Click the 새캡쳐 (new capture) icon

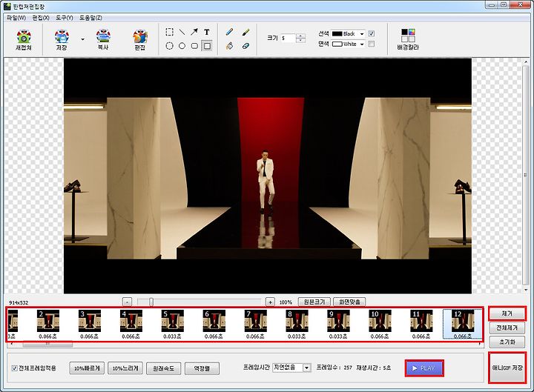pos(24,39)
